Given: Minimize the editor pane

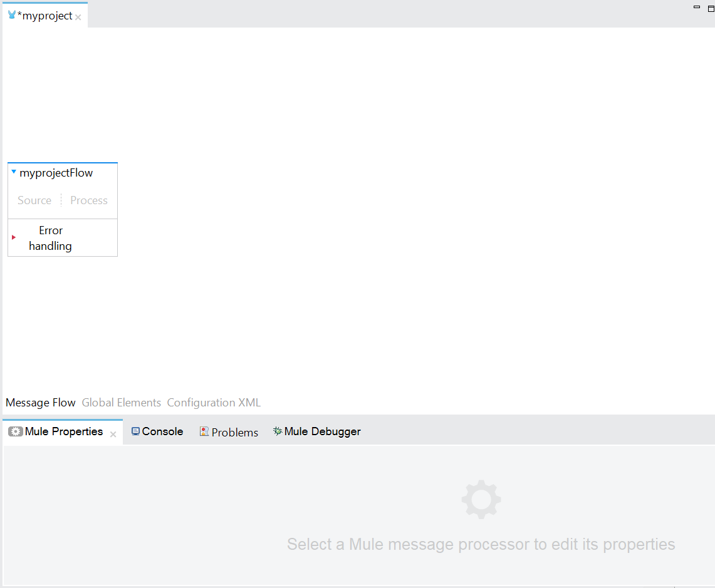Looking at the screenshot, I should pyautogui.click(x=697, y=7).
